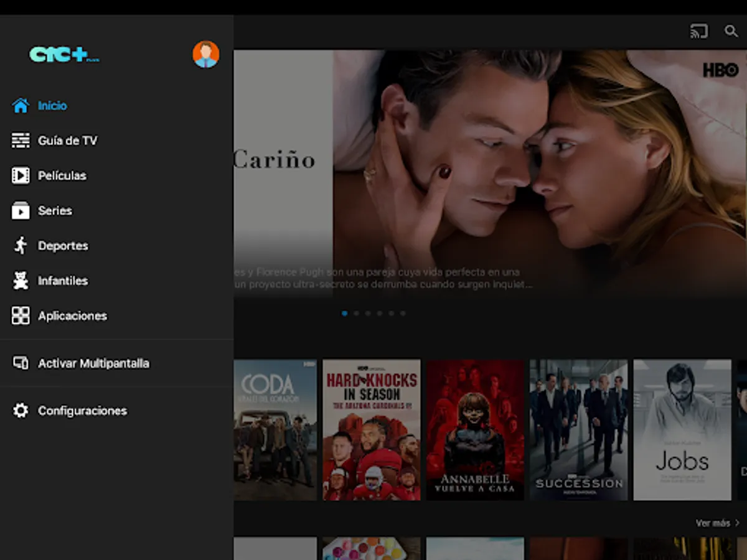Viewport: 747px width, 560px height.
Task: Click the Ver más link
Action: click(x=717, y=523)
